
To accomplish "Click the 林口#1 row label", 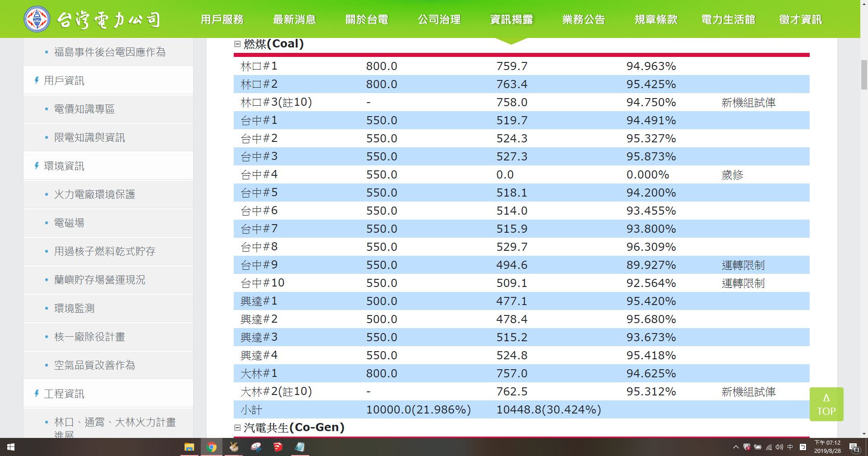I will pyautogui.click(x=259, y=66).
